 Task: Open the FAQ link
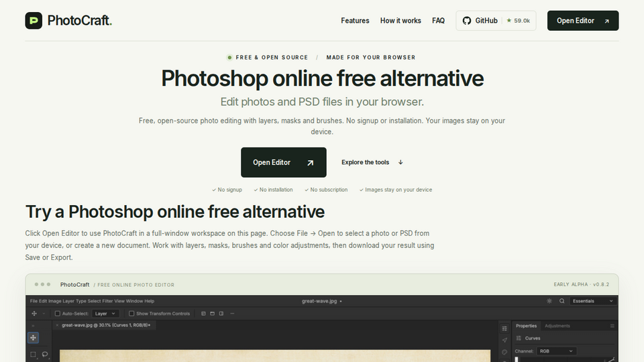(438, 21)
